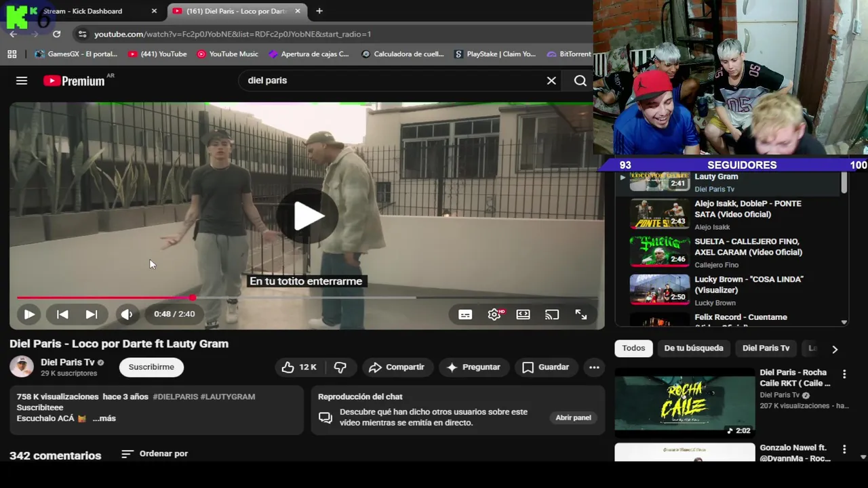
Task: Close the Kick Dashboard Stream tab
Action: [154, 11]
